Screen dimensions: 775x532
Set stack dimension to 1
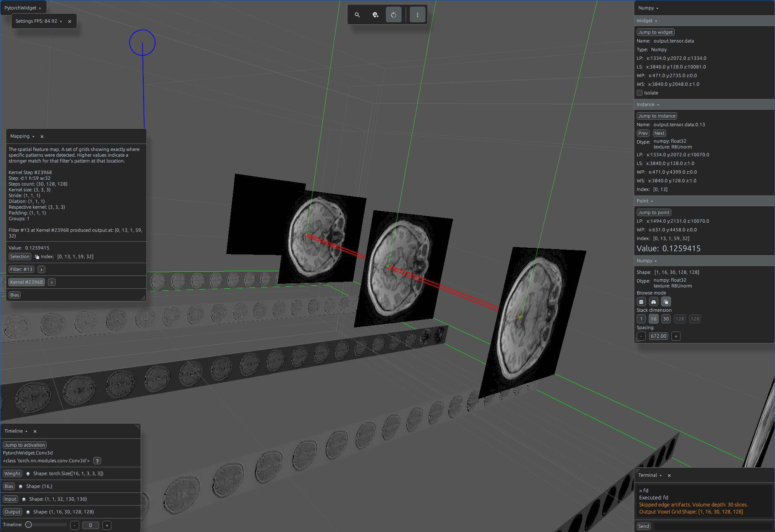pyautogui.click(x=641, y=319)
